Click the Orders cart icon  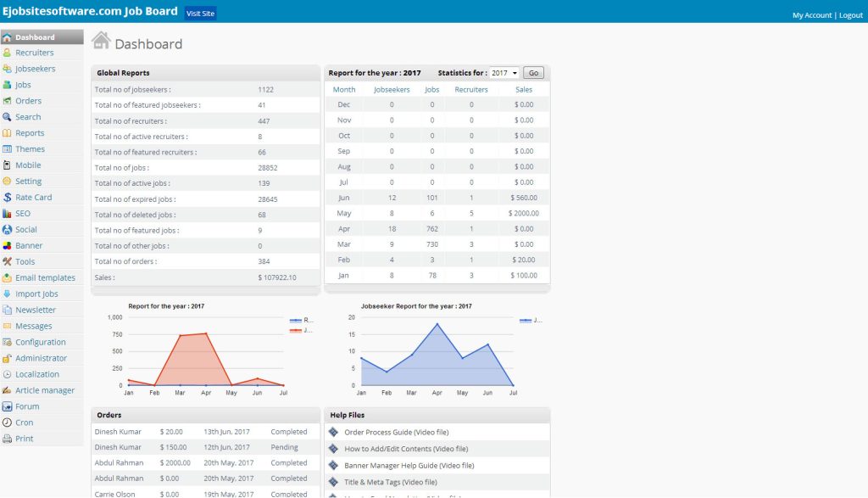click(x=10, y=100)
